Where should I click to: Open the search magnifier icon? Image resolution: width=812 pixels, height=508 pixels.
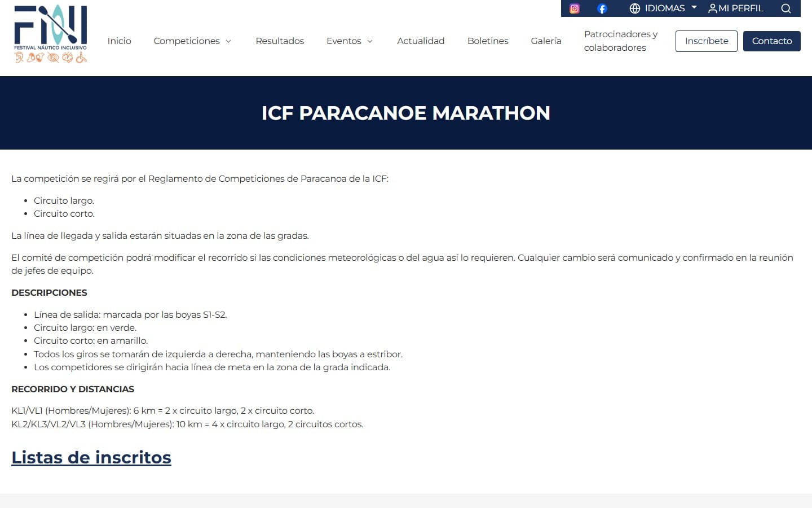(x=786, y=8)
